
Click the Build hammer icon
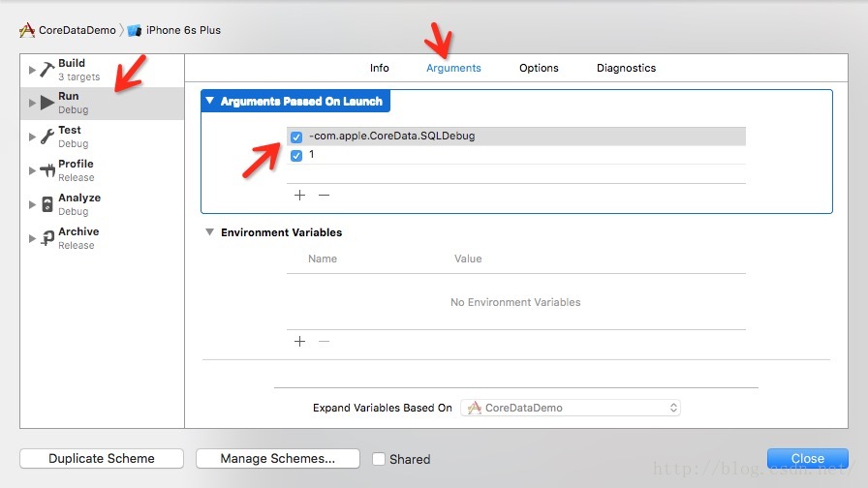47,70
